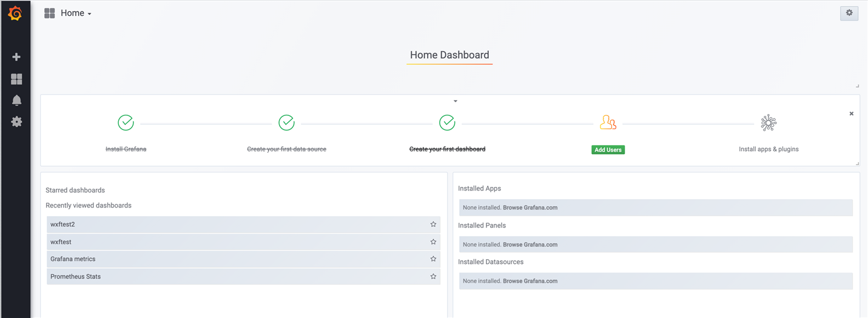Open the Alerting bell icon
This screenshot has width=868, height=318.
click(x=16, y=100)
